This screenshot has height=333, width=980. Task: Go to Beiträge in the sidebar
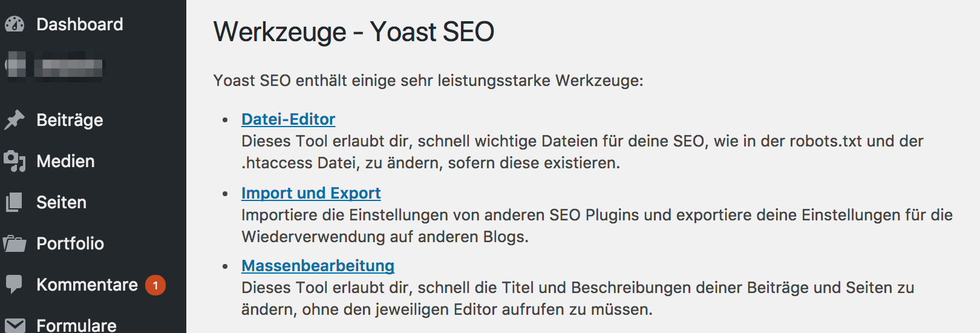click(70, 120)
